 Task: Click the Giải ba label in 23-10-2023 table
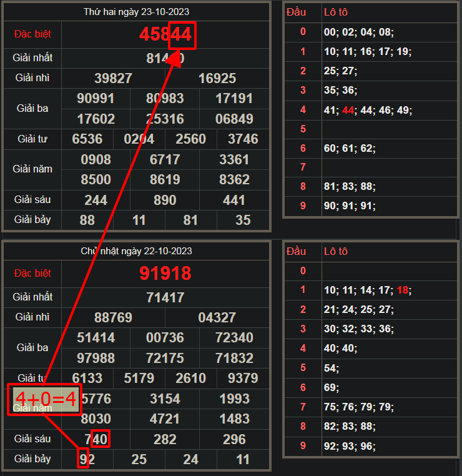[32, 108]
